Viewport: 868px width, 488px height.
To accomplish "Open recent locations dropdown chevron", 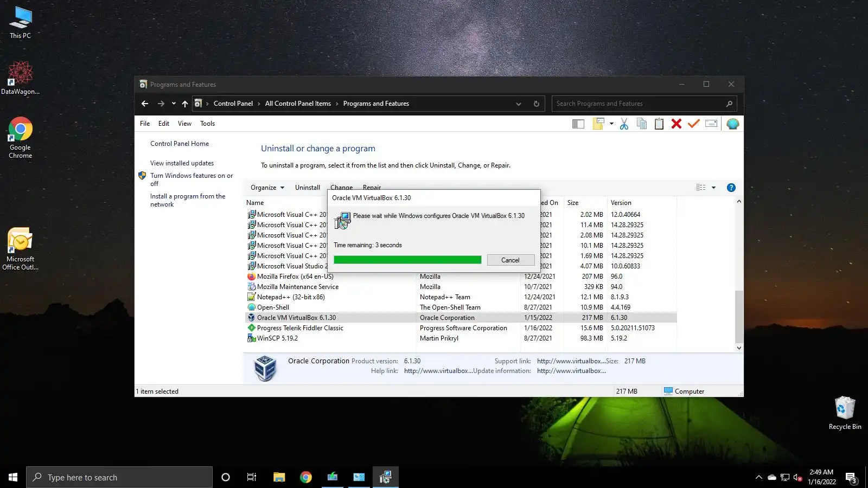I will 174,104.
